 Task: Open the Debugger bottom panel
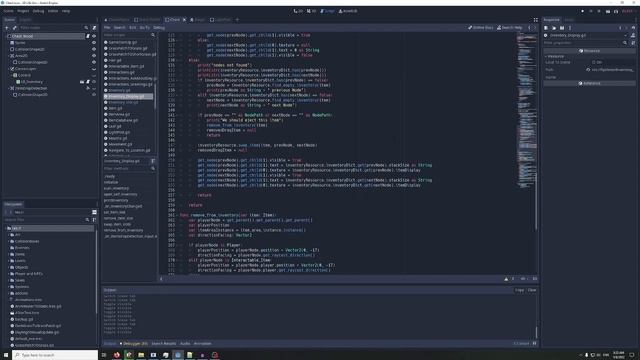pyautogui.click(x=135, y=344)
